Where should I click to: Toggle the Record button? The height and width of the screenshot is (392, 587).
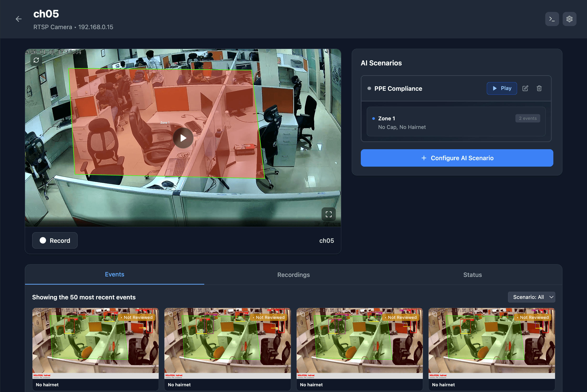pyautogui.click(x=55, y=240)
